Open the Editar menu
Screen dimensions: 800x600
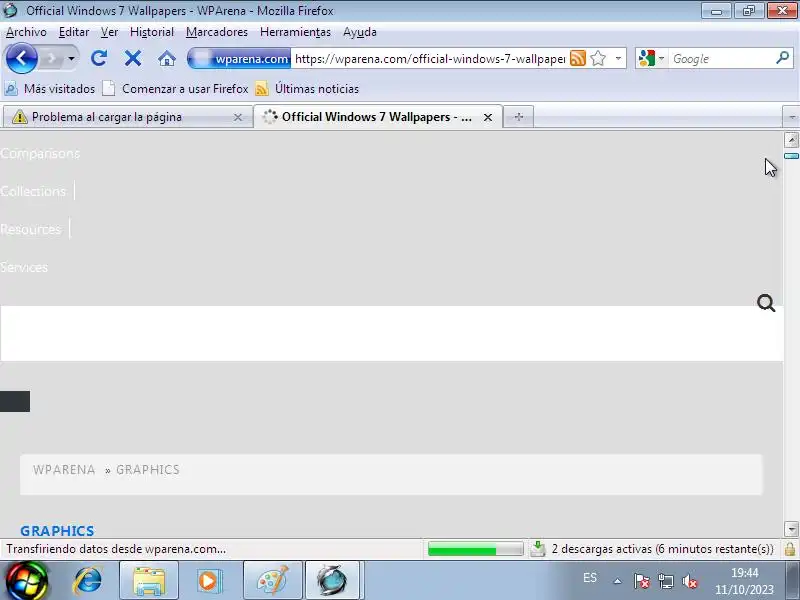tap(73, 32)
